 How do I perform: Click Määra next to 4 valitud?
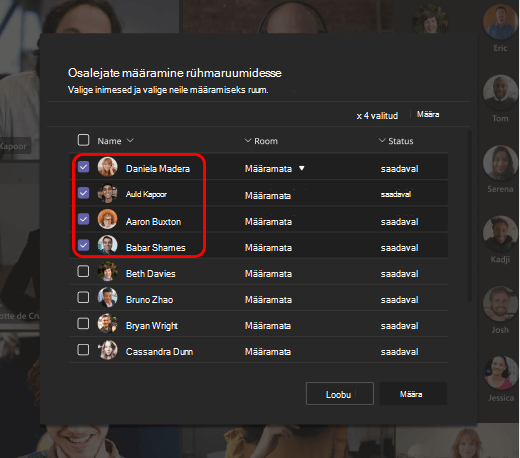pyautogui.click(x=428, y=114)
